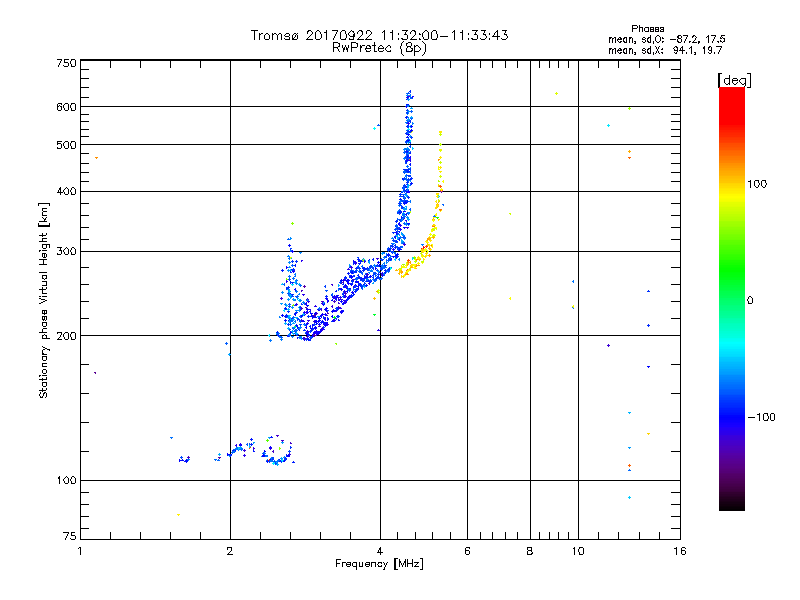This screenshot has height=600, width=800.
Task: Click the y-axis tick label '750'
Action: [66, 63]
